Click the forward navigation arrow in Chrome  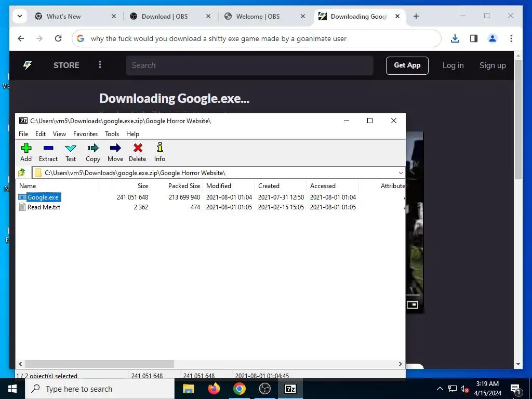tap(39, 38)
